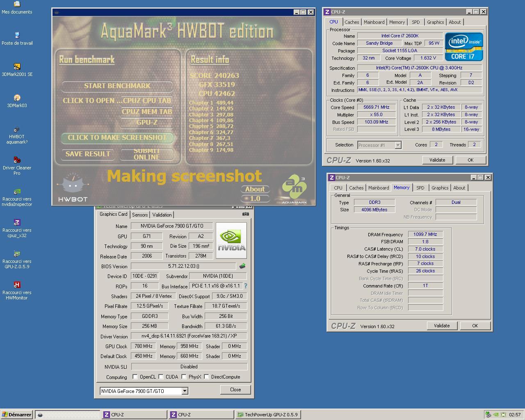
Task: Click GPU-Z button in AquaMark
Action: (147, 122)
